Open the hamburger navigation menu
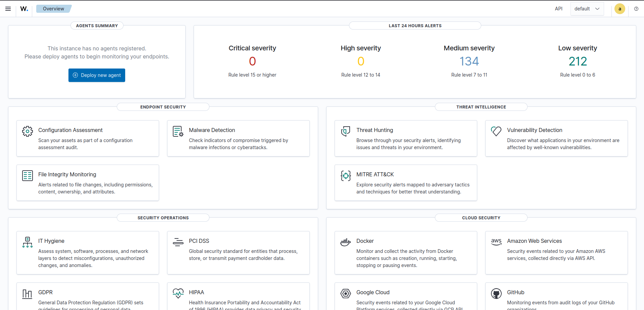 (8, 9)
